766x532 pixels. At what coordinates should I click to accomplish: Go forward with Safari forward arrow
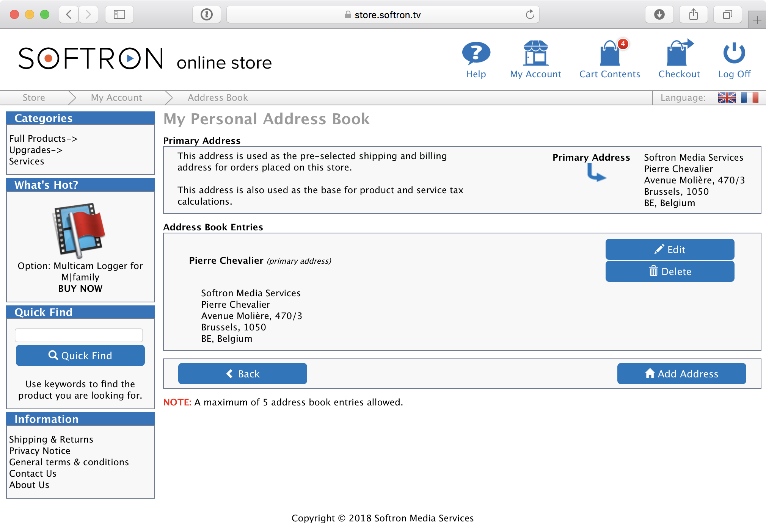tap(88, 14)
